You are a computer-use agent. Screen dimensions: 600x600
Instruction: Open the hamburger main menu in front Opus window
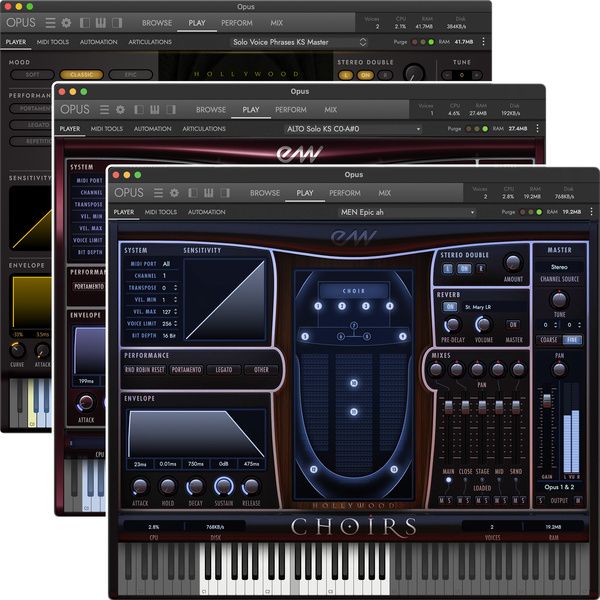click(158, 192)
